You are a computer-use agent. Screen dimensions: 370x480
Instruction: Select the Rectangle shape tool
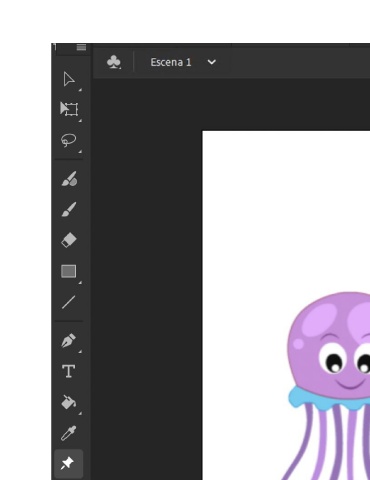[69, 271]
